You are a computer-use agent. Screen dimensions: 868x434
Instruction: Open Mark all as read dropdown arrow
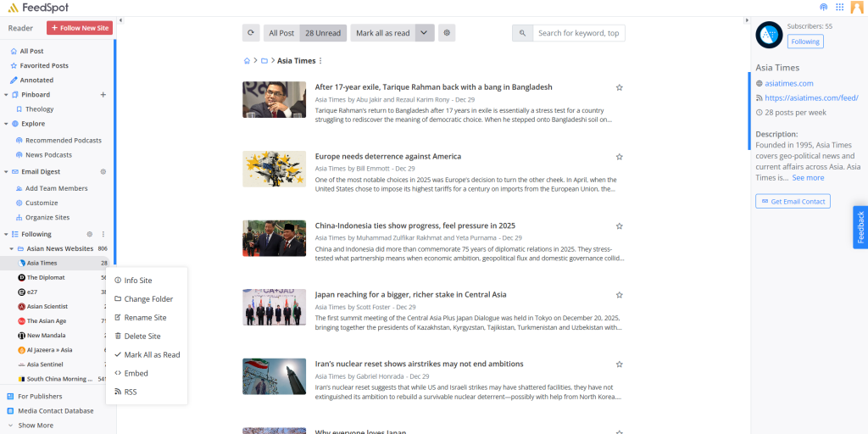426,33
